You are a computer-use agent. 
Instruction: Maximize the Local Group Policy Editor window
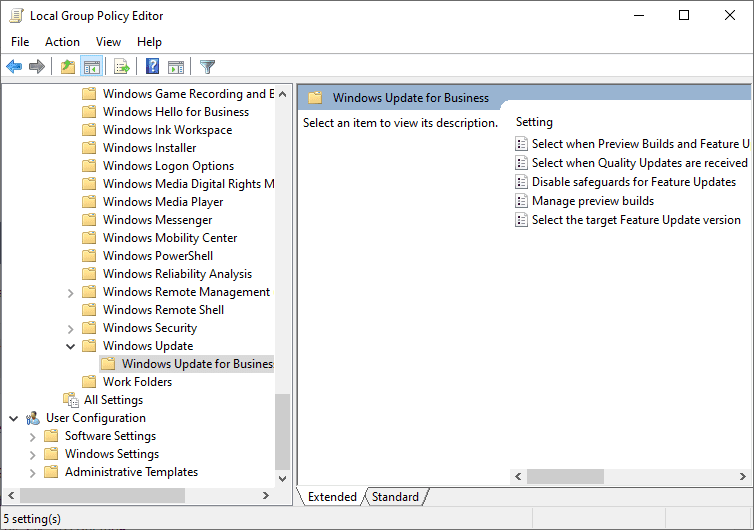(684, 15)
